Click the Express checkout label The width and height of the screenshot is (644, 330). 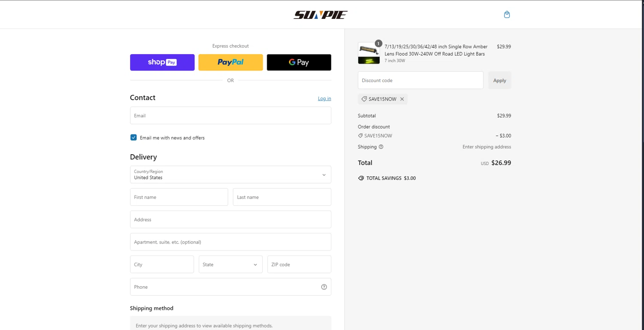[231, 46]
